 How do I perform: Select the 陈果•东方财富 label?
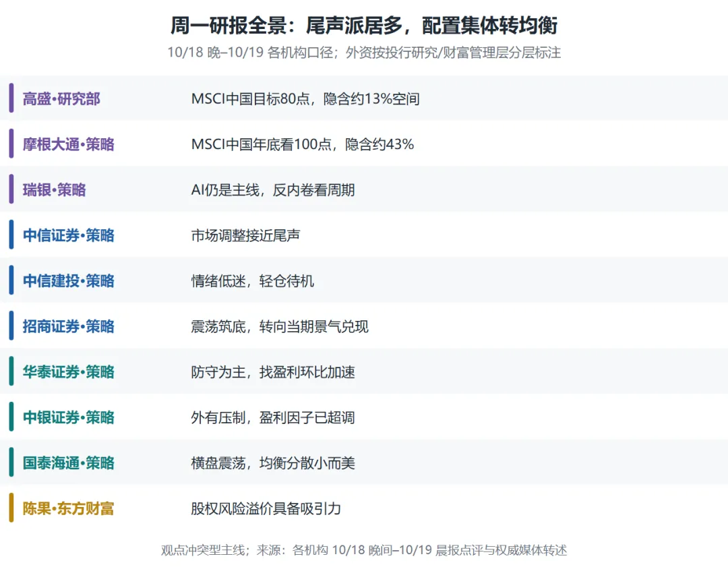point(68,508)
